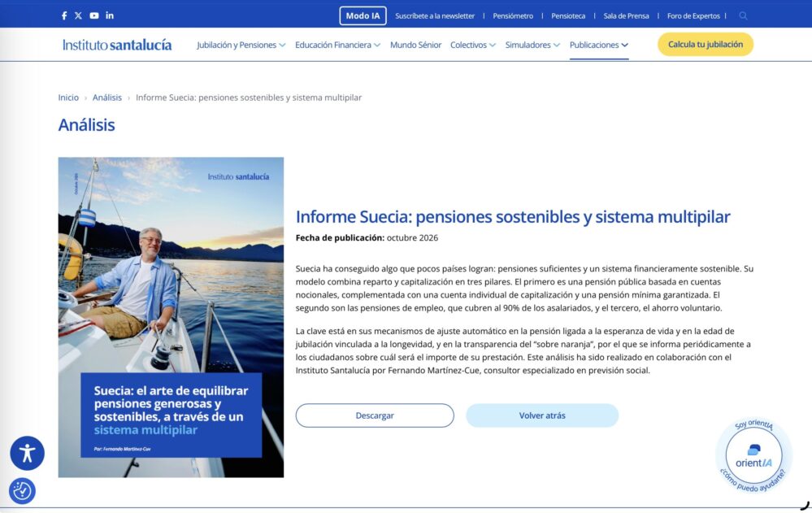
Task: Click the Calcula tu jubilación button
Action: click(x=706, y=45)
